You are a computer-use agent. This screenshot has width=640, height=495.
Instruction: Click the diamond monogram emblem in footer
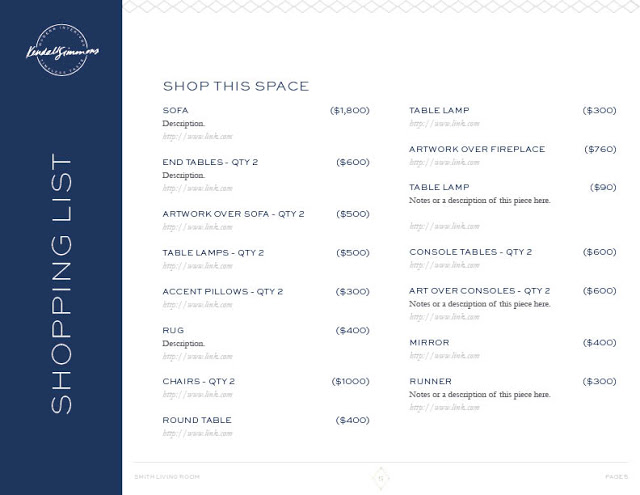tap(379, 475)
